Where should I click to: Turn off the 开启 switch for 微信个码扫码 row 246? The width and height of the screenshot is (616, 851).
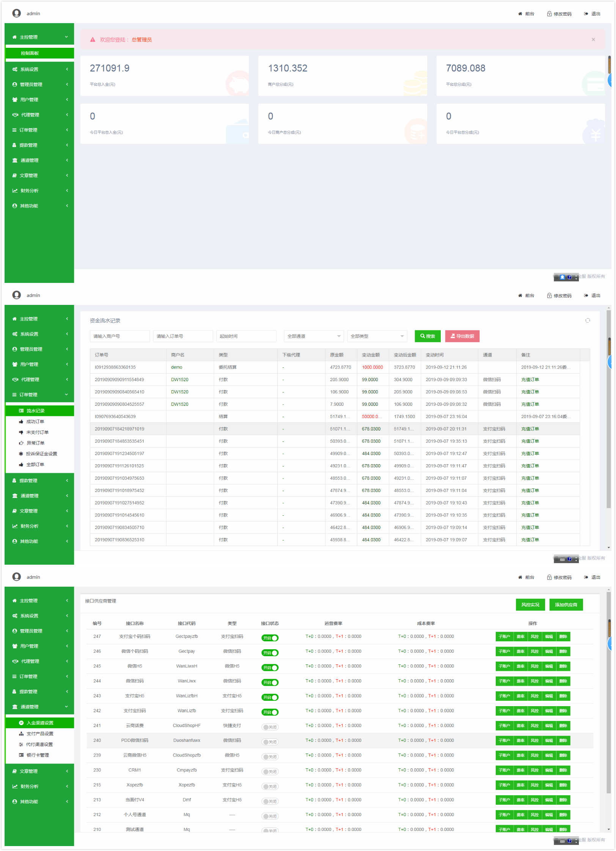click(x=270, y=653)
